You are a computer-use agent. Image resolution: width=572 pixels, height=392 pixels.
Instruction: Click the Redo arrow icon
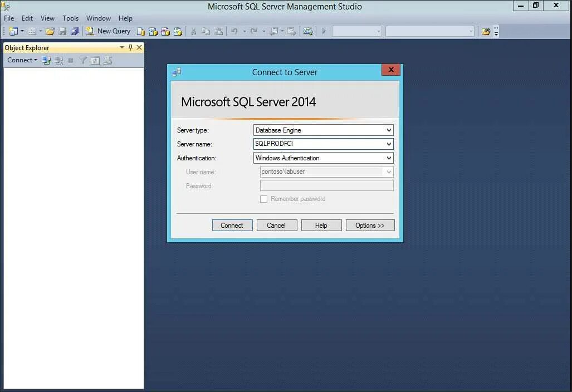(x=254, y=31)
